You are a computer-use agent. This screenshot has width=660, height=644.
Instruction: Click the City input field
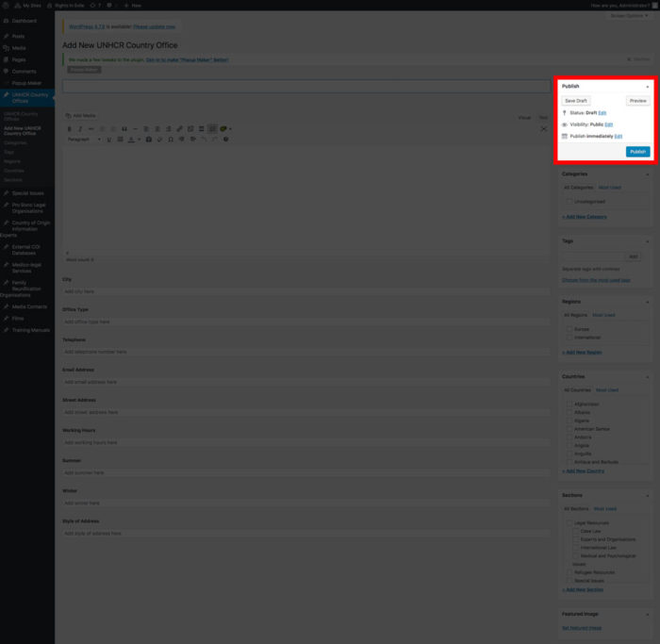tap(306, 291)
